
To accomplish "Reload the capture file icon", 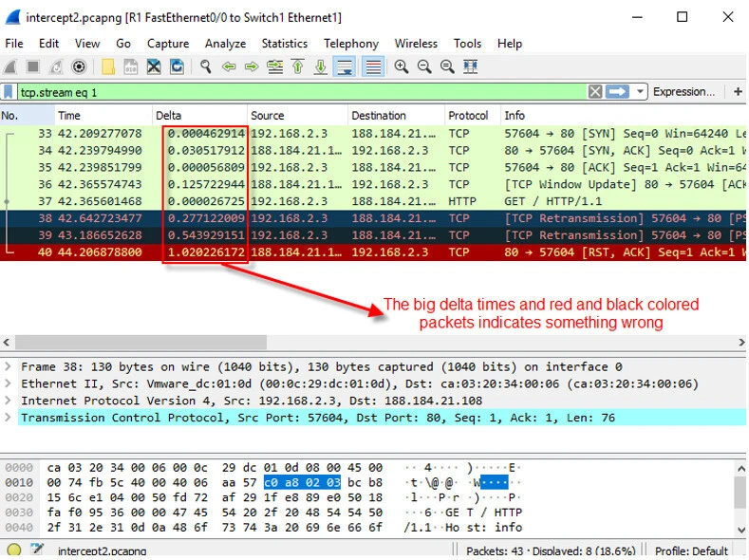I will pyautogui.click(x=177, y=66).
